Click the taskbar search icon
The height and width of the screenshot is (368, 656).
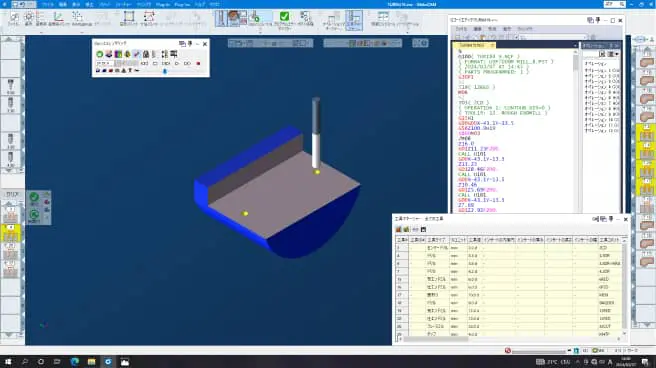pyautogui.click(x=25, y=362)
